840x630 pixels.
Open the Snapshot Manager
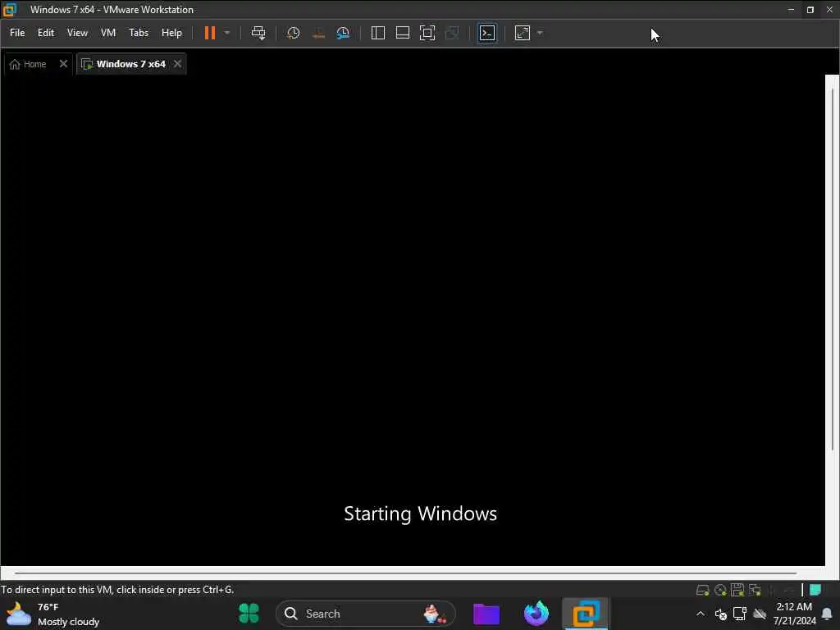343,33
